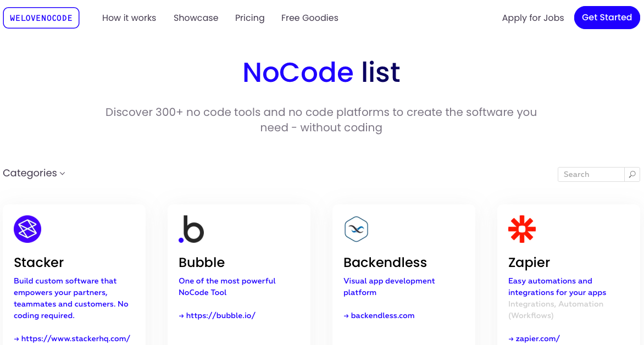644x345 pixels.
Task: Click the Bubble logo icon
Action: (x=191, y=229)
